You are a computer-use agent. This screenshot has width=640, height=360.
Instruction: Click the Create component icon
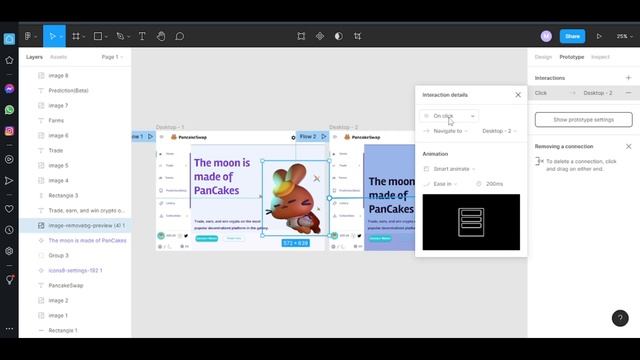point(320,36)
